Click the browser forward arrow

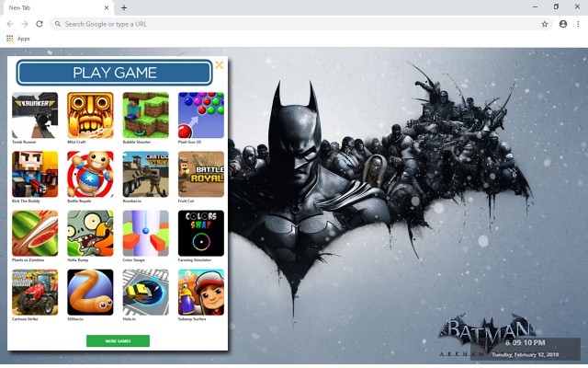click(x=25, y=24)
